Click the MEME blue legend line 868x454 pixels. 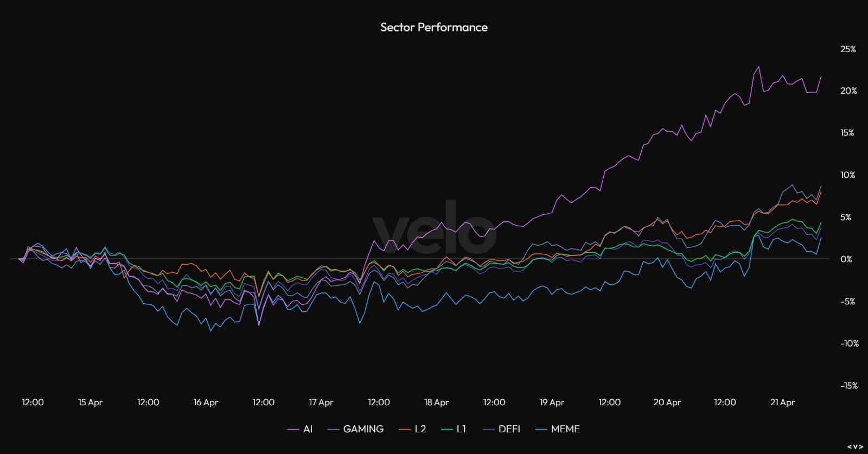coord(541,430)
